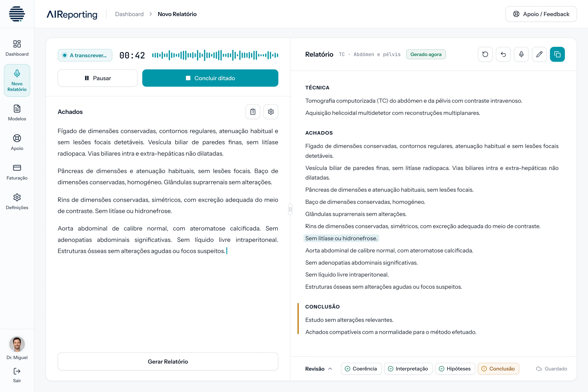Click the Guardado save status
This screenshot has width=588, height=392.
pos(552,368)
